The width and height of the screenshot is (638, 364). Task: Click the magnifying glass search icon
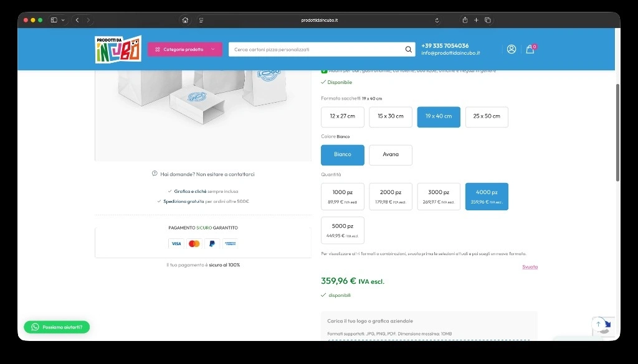pos(409,49)
